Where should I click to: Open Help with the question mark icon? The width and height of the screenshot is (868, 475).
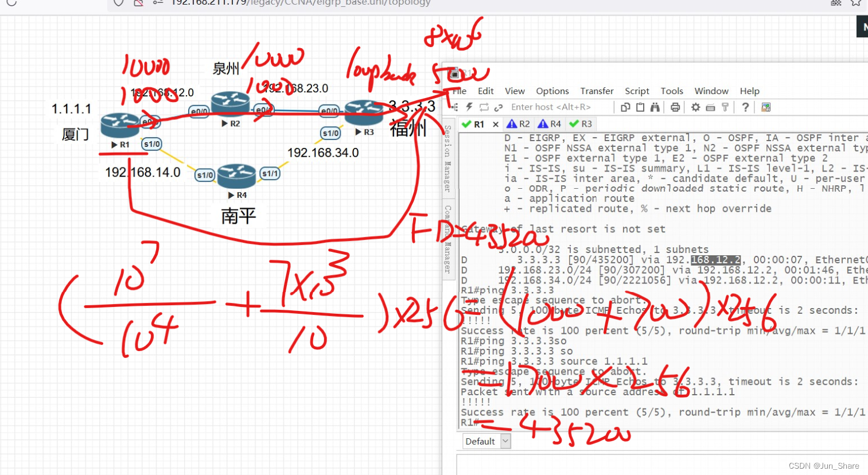coord(745,107)
